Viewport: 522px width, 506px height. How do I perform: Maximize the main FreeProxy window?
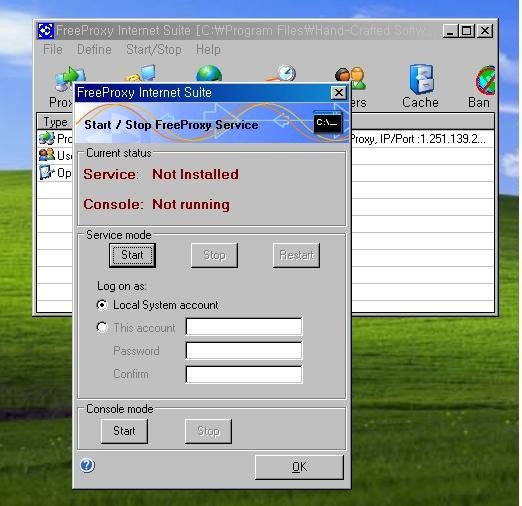(467, 31)
